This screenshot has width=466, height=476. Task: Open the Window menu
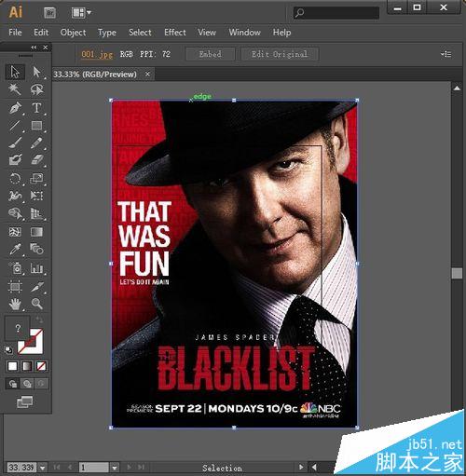244,33
